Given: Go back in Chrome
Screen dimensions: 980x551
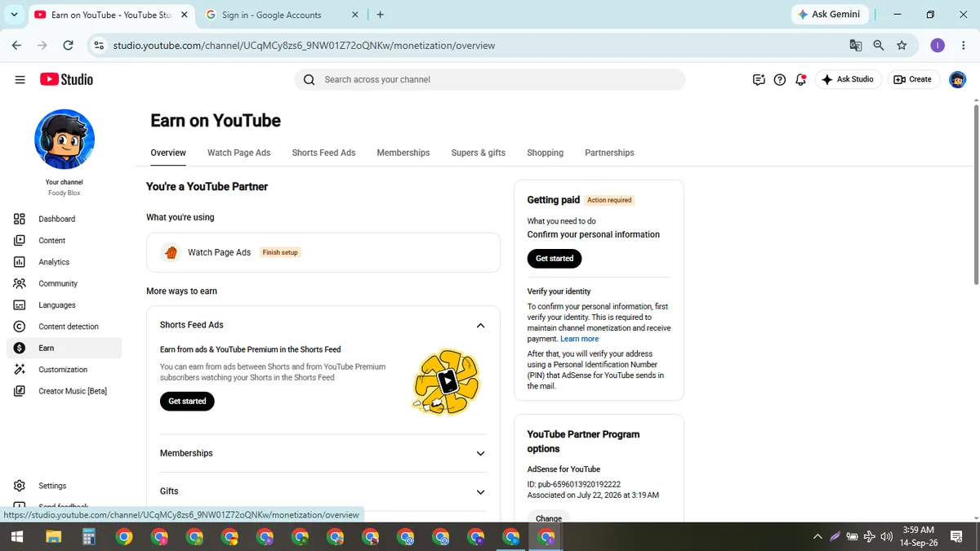Looking at the screenshot, I should pos(16,46).
